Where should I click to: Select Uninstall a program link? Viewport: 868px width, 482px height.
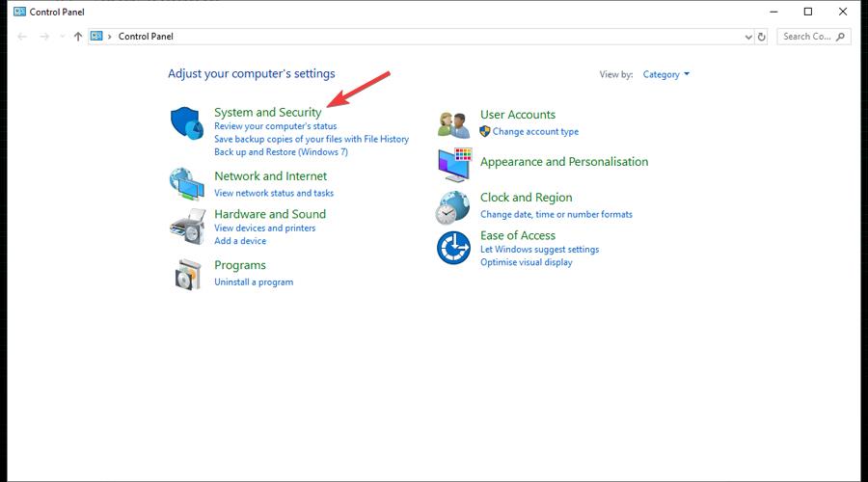point(254,282)
